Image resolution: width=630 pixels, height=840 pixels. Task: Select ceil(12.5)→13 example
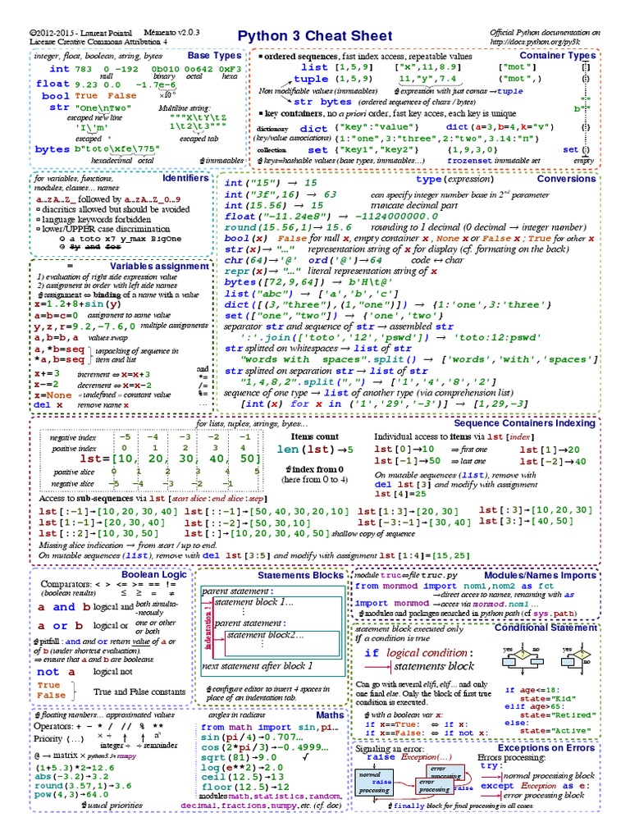pos(242,777)
